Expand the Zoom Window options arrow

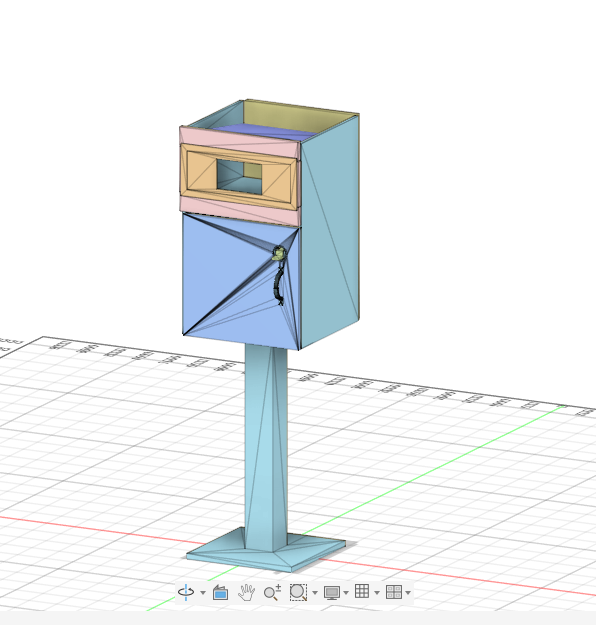click(x=315, y=593)
